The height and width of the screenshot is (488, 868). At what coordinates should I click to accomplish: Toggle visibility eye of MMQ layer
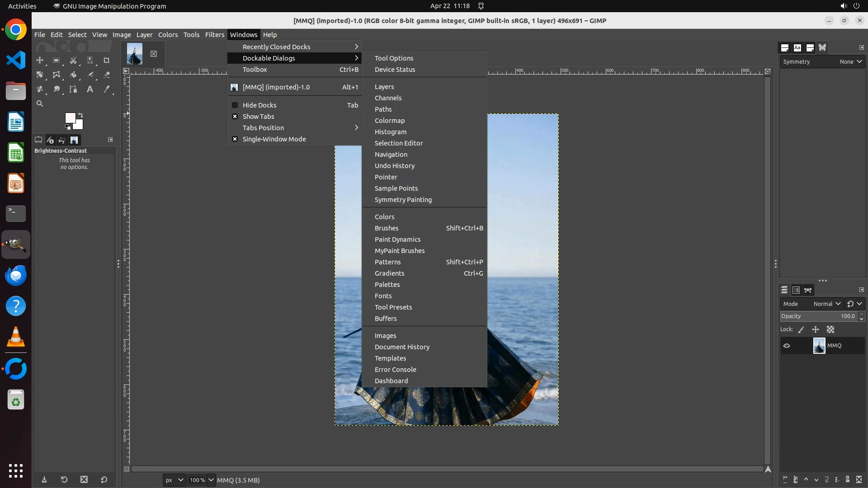click(787, 346)
